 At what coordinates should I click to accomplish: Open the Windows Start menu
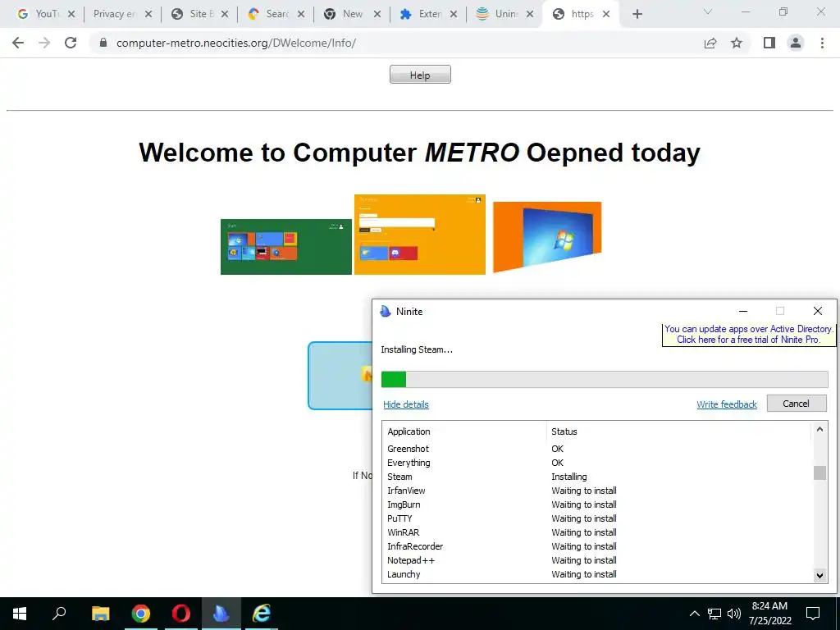point(20,614)
